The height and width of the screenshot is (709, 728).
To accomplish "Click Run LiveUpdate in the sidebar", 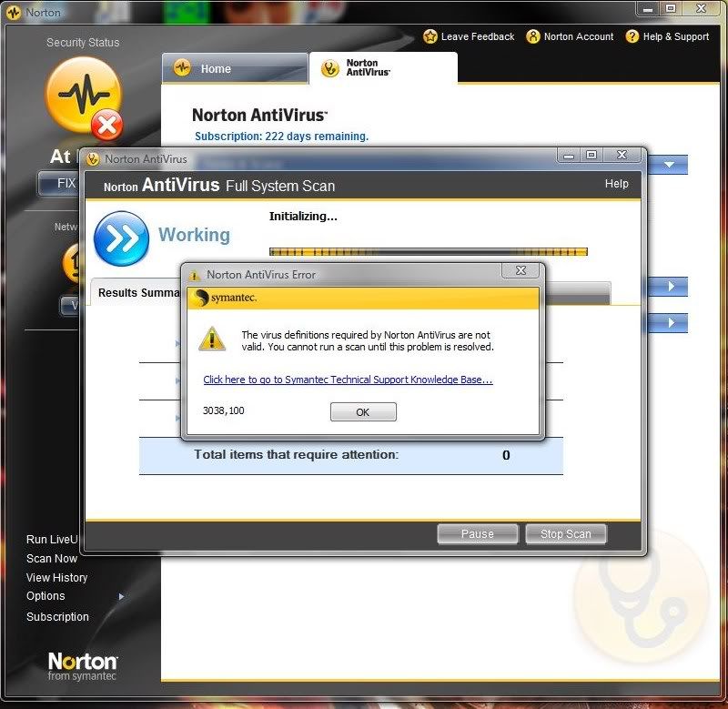I will [52, 540].
